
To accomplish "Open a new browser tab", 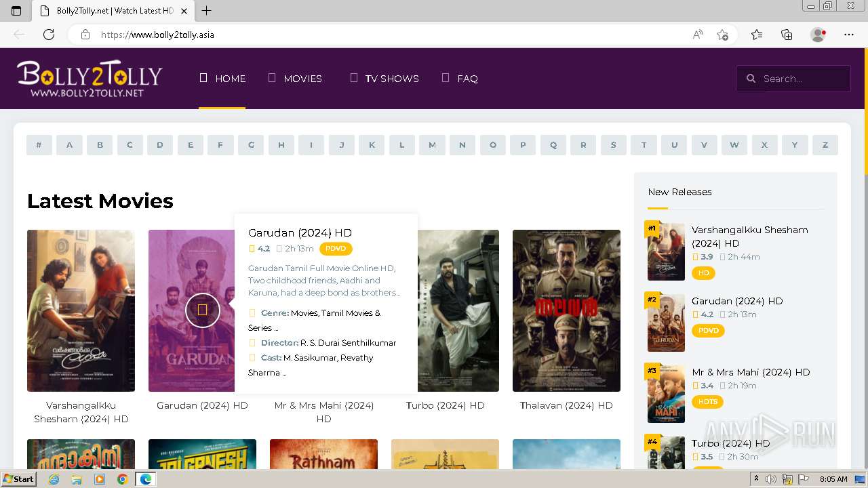I will [207, 11].
